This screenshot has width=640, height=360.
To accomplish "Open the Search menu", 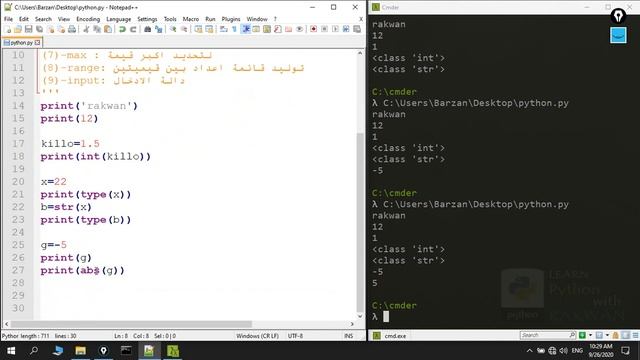I will (43, 19).
